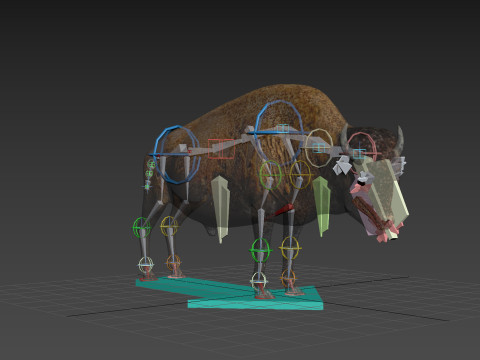Select the cream neck circle controller
The width and height of the screenshot is (480, 360).
319,148
